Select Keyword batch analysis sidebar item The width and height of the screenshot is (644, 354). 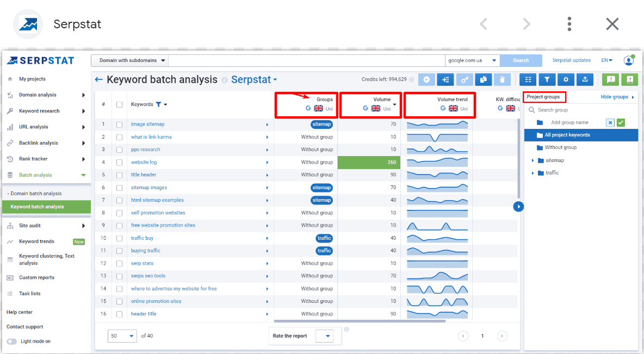coord(46,207)
